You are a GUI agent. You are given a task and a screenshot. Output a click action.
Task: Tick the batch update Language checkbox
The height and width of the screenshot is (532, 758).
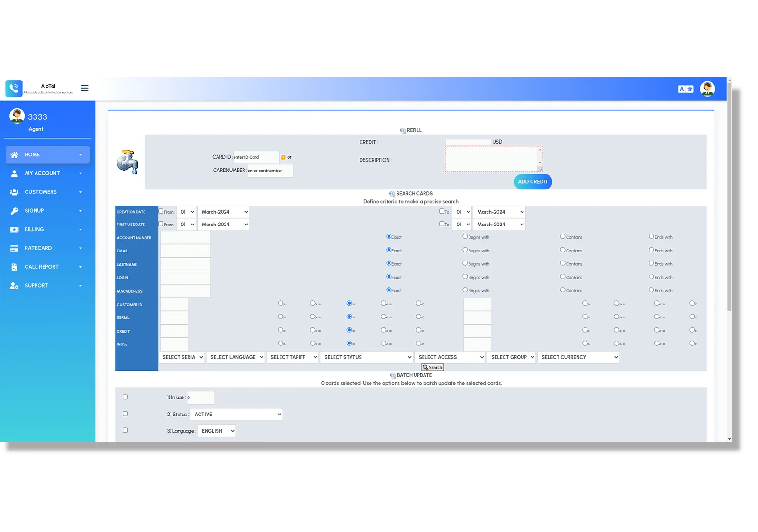[x=126, y=431]
